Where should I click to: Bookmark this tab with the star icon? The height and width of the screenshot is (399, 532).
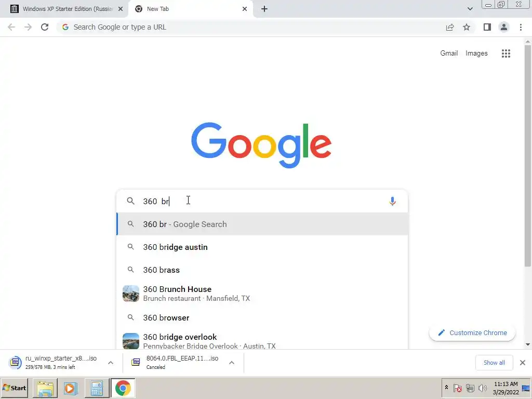[x=467, y=27]
